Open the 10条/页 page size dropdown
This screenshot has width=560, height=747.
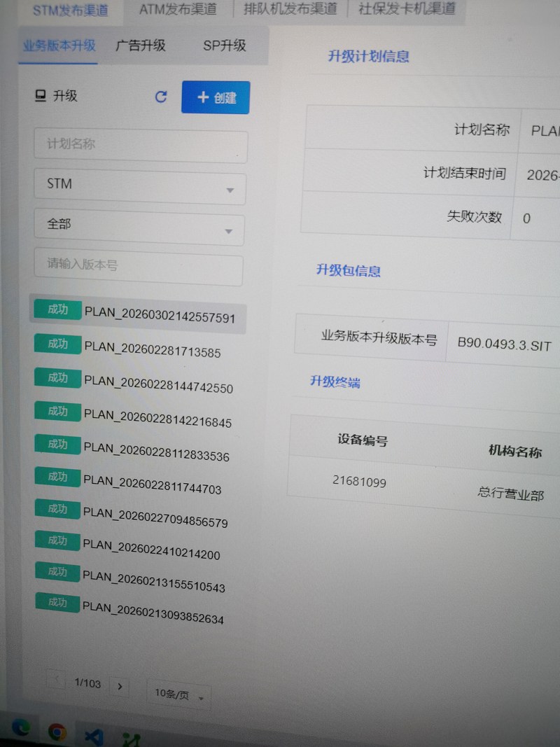(x=178, y=694)
